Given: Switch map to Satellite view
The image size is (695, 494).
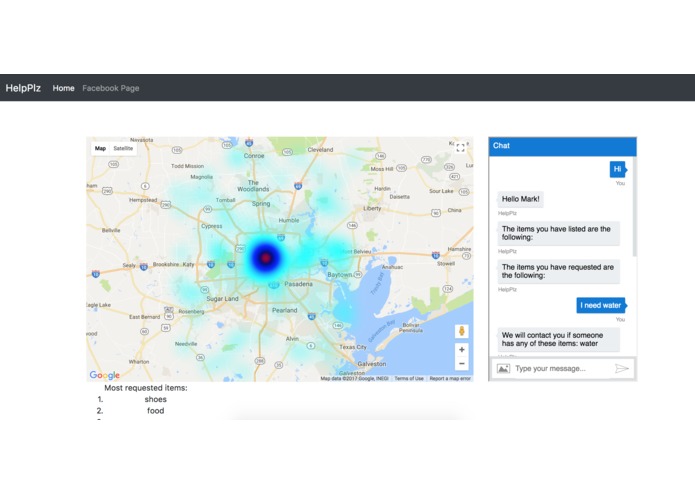Looking at the screenshot, I should point(123,148).
